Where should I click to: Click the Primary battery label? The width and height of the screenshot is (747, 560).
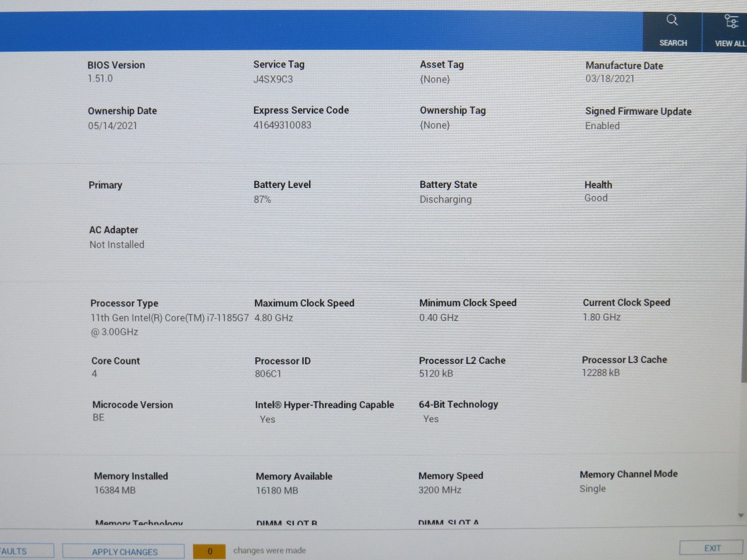tap(105, 185)
